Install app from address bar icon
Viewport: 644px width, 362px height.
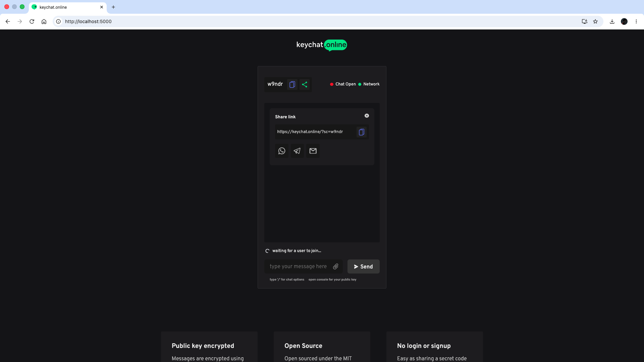[x=585, y=21]
